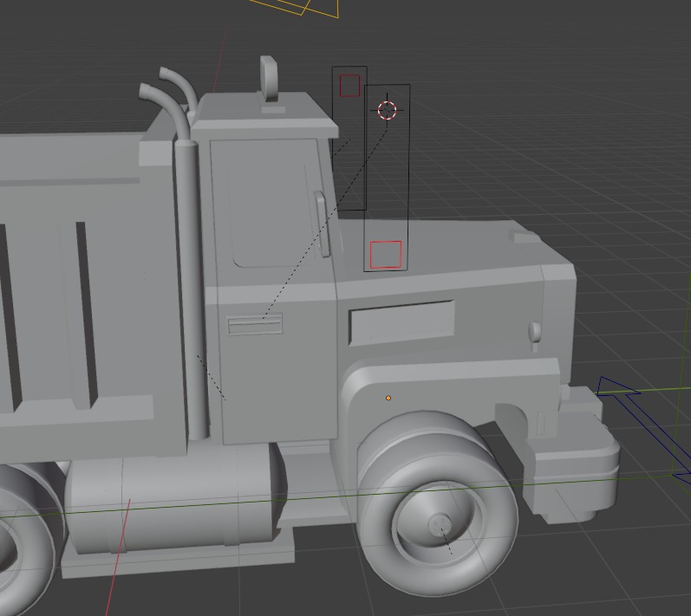Select the yellow camera outline at top

coord(296,8)
